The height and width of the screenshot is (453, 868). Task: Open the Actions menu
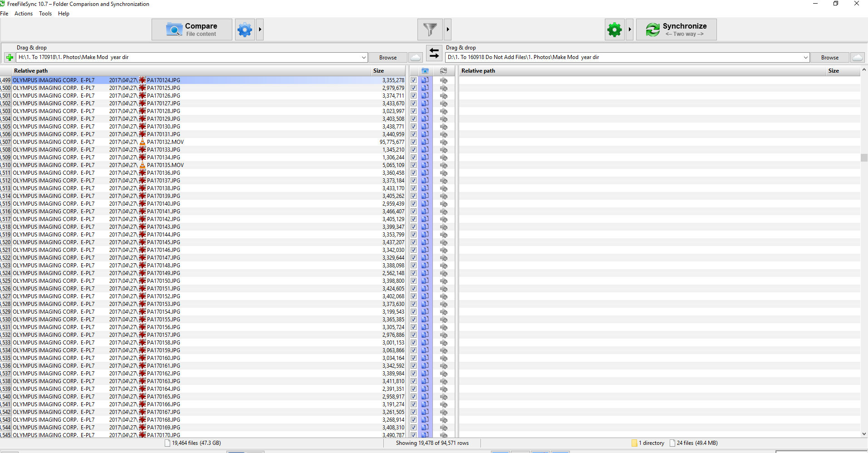[x=24, y=14]
